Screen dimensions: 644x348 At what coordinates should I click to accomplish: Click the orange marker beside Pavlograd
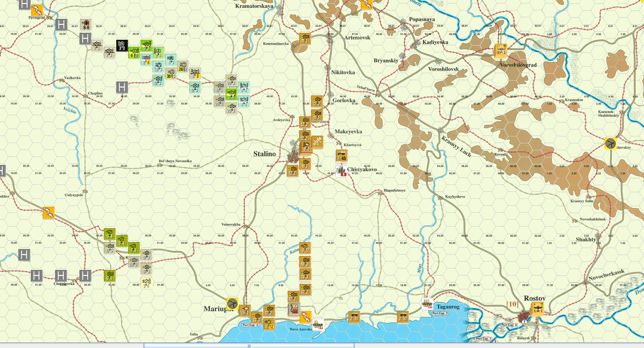[x=37, y=10]
